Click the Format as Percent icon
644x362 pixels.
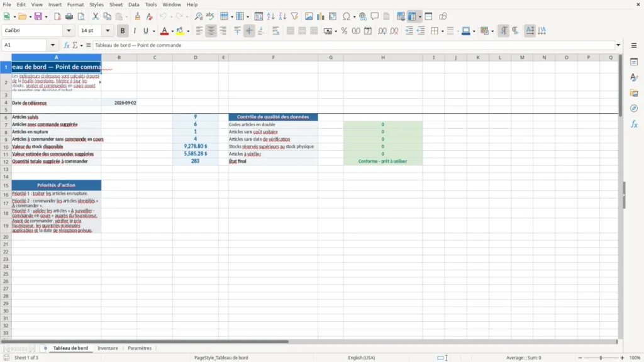click(344, 31)
